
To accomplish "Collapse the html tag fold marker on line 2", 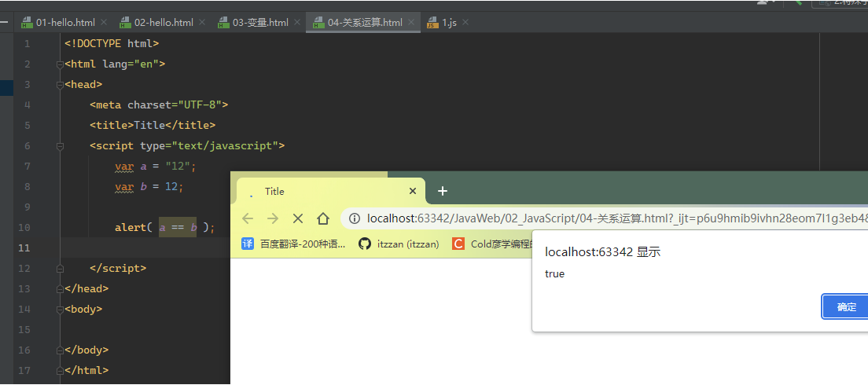I will [60, 64].
